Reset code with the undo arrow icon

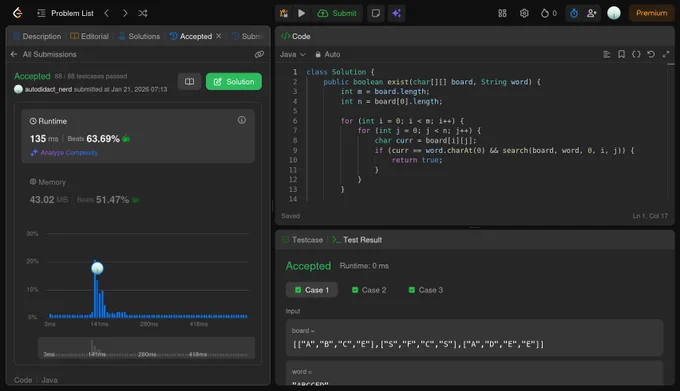(651, 54)
